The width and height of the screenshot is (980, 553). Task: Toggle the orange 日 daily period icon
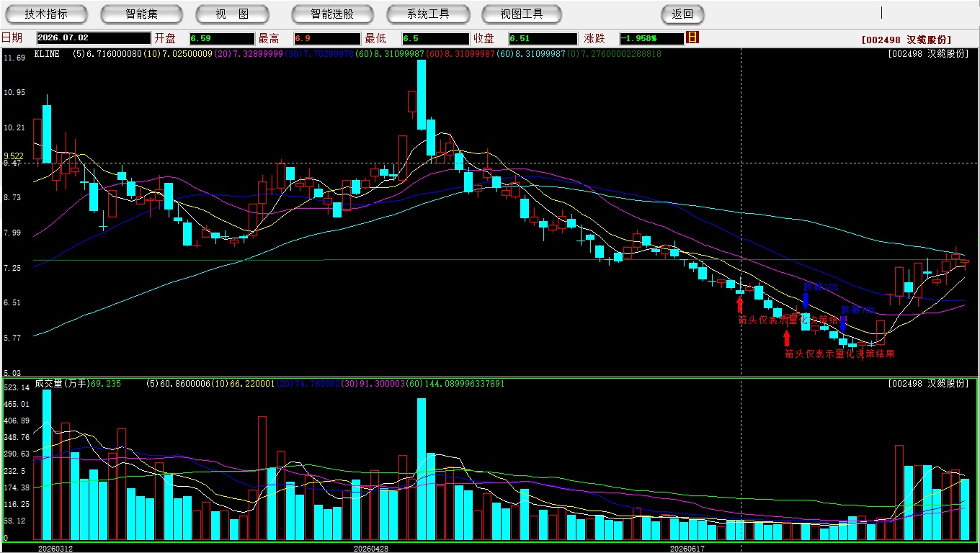coord(692,37)
